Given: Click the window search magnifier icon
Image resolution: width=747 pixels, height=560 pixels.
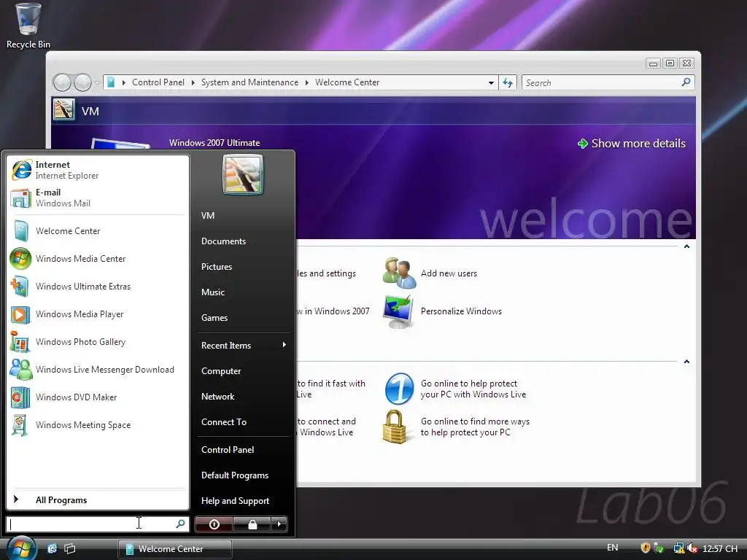Looking at the screenshot, I should (x=686, y=82).
